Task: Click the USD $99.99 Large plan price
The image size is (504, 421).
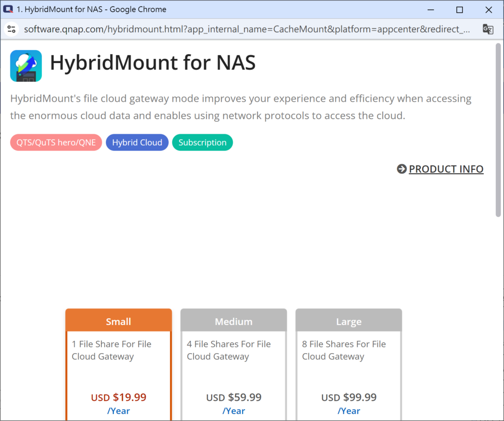Action: tap(348, 397)
